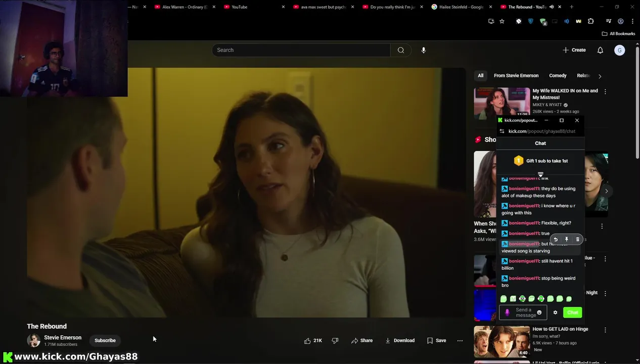The image size is (640, 364).
Task: Click the Create button
Action: [x=574, y=50]
